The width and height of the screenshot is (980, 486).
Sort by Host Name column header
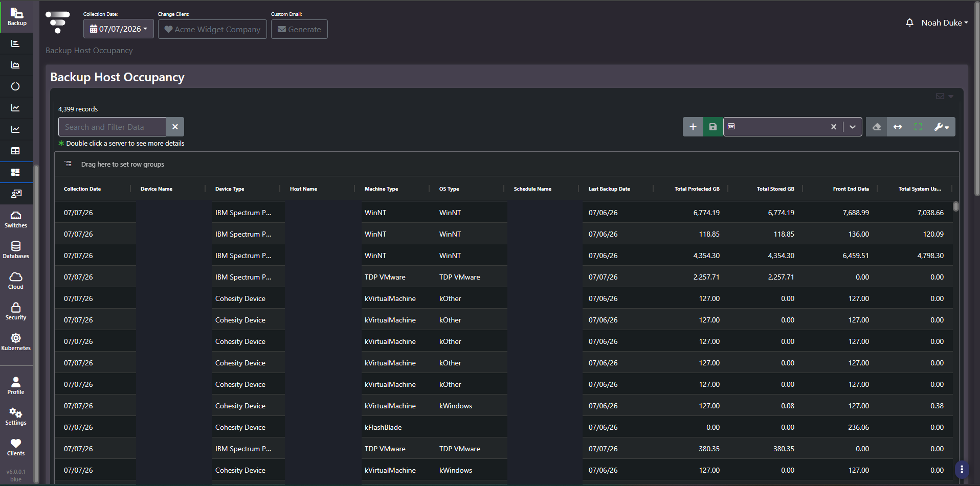pos(303,189)
